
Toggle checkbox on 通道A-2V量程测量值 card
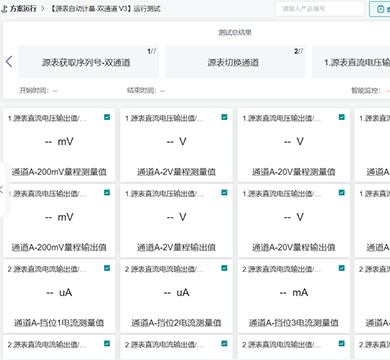[224, 117]
